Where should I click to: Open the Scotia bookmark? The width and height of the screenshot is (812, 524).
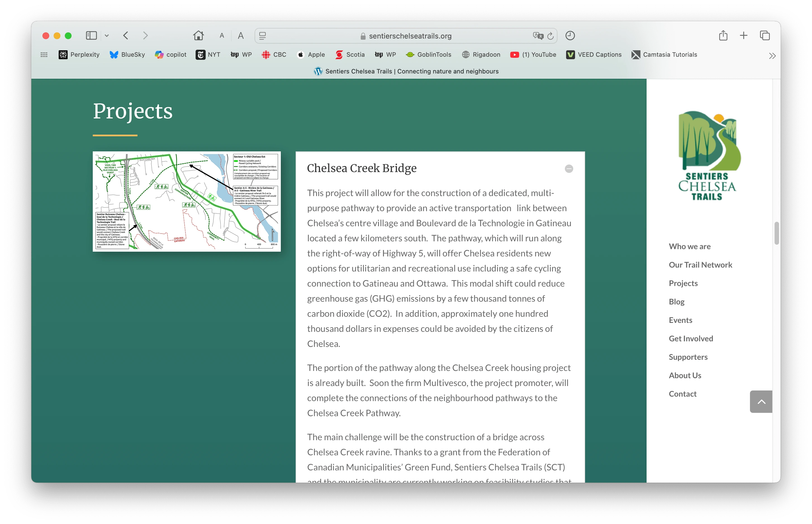(350, 55)
